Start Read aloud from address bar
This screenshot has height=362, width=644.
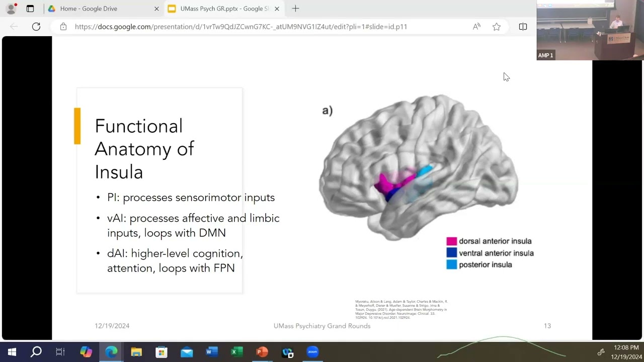coord(476,27)
